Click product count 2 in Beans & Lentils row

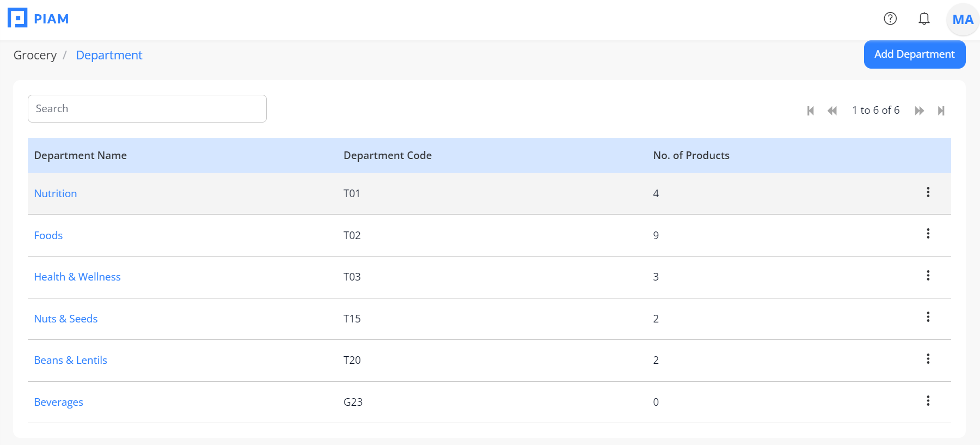(656, 360)
